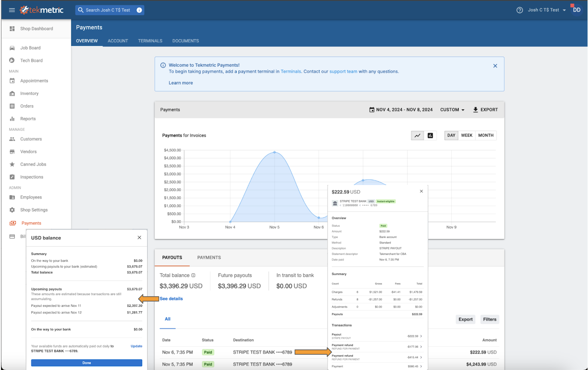Open the support team link
Image resolution: width=588 pixels, height=370 pixels.
point(343,72)
